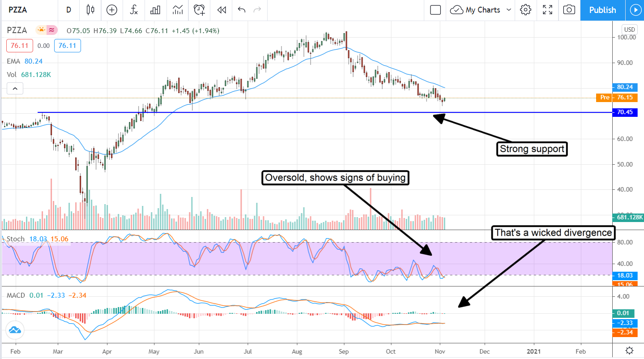Screen dimensions: 644x359
Task: Click the red 76.11 sell price box
Action: (20, 46)
